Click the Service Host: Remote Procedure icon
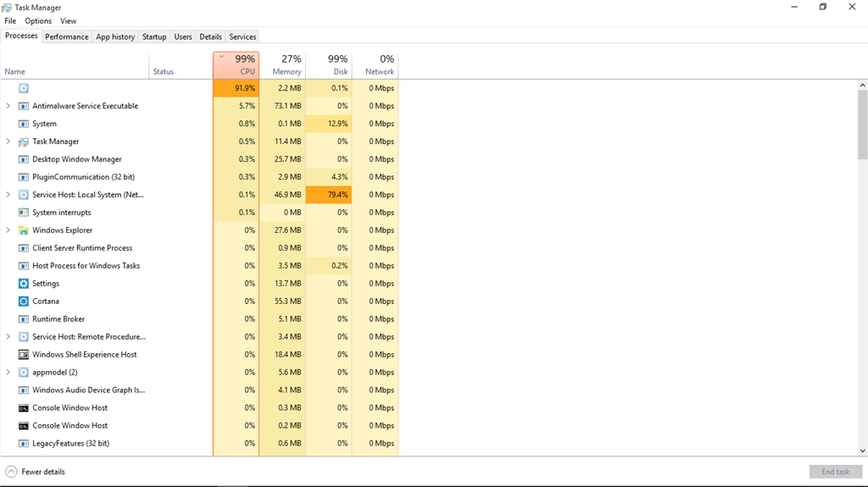 (x=23, y=336)
